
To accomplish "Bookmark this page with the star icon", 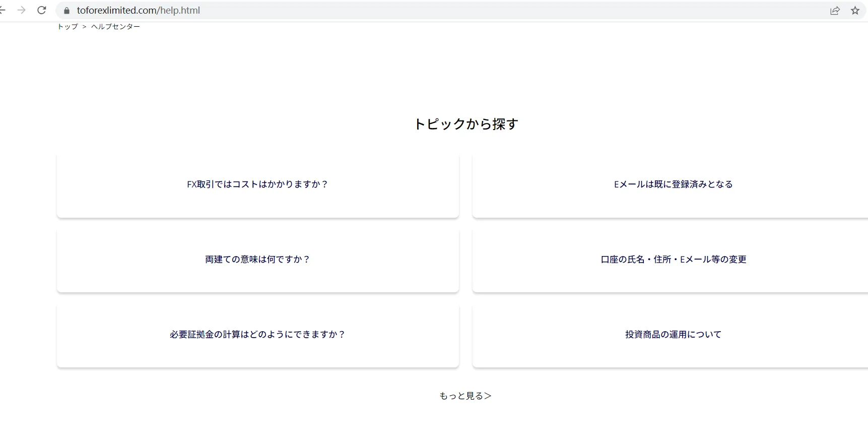I will pos(855,11).
